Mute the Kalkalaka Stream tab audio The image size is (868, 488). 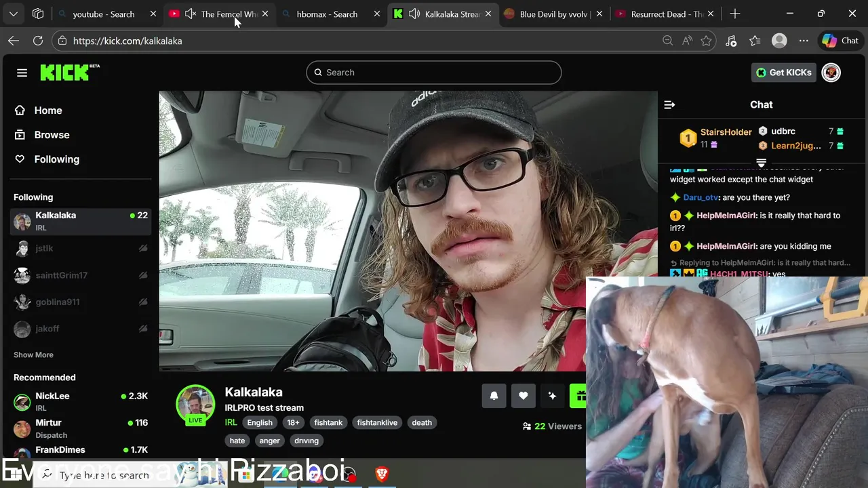[414, 14]
